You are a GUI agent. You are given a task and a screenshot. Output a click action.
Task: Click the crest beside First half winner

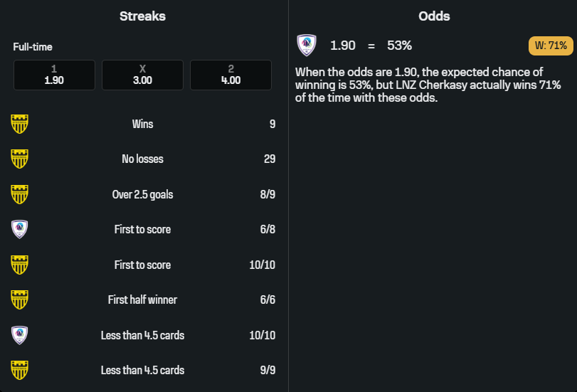pyautogui.click(x=20, y=300)
